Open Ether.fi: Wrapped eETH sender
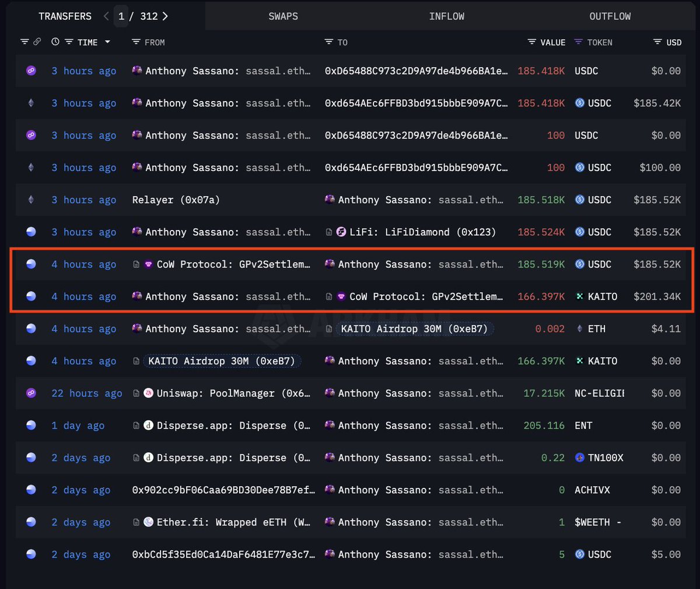 [x=233, y=522]
